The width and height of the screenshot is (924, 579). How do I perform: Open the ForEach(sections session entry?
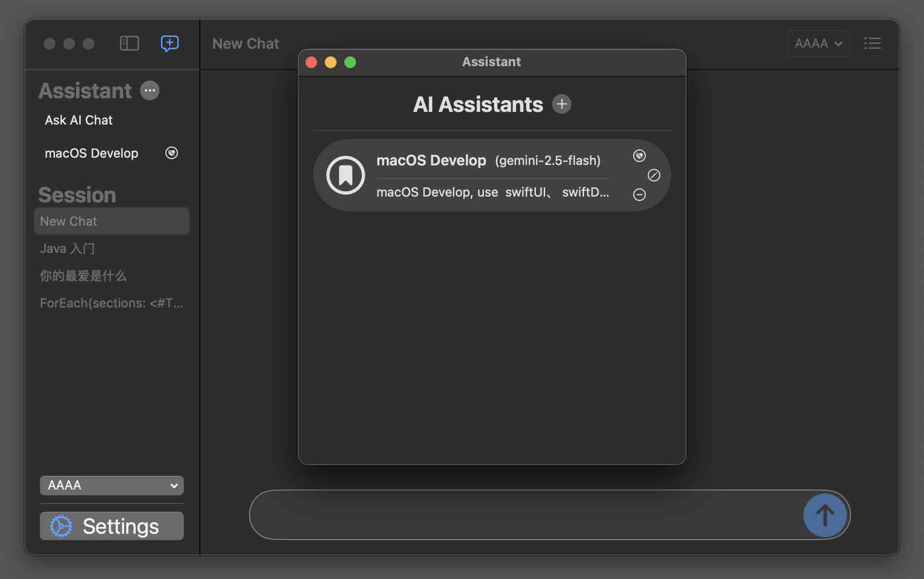111,303
